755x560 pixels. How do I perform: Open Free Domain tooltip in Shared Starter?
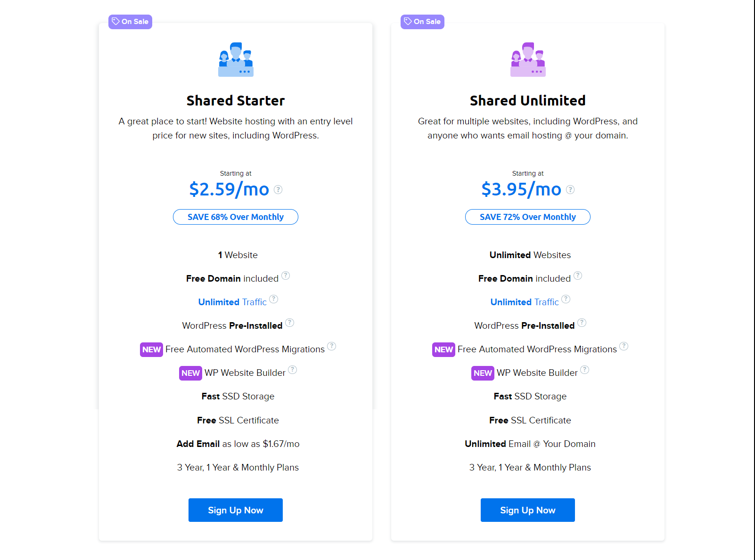click(x=286, y=276)
